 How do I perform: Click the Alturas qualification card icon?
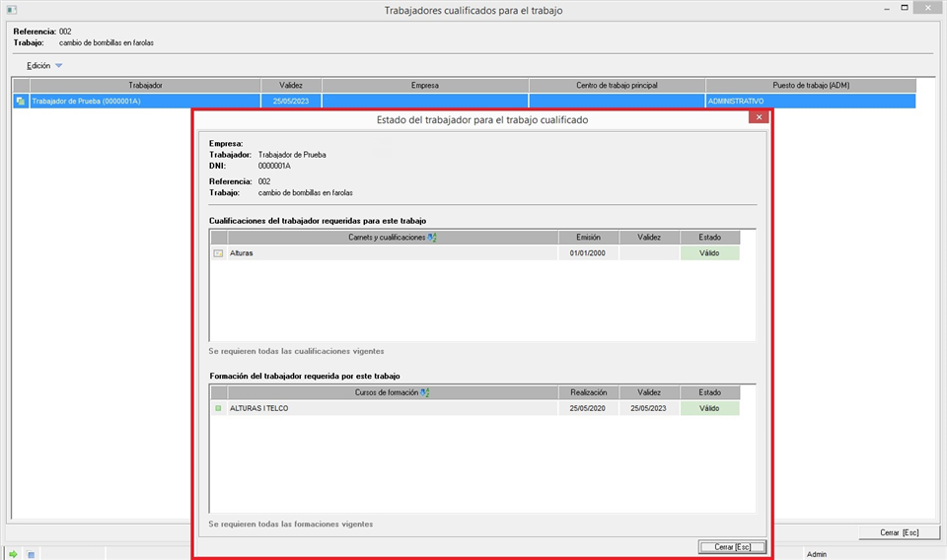pyautogui.click(x=218, y=253)
